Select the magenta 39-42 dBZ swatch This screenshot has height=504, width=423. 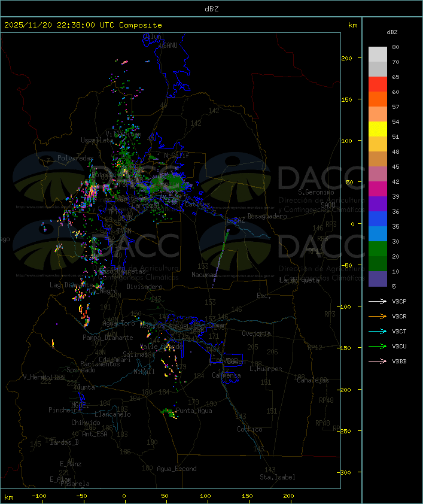pos(378,189)
